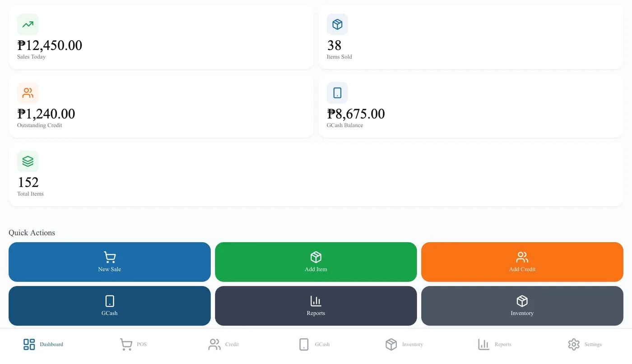
Task: Go to the Credit tab label
Action: point(232,345)
